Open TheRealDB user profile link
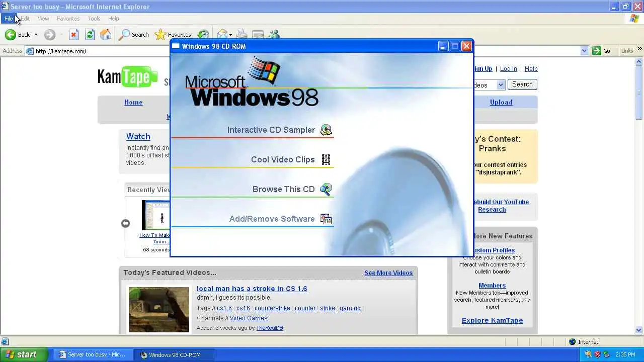644x362 pixels. click(270, 328)
